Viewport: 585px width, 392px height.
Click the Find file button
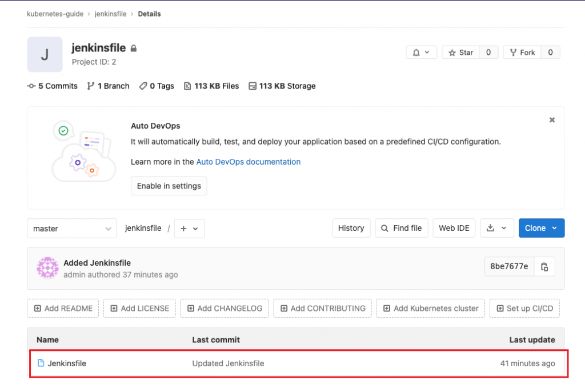[402, 228]
